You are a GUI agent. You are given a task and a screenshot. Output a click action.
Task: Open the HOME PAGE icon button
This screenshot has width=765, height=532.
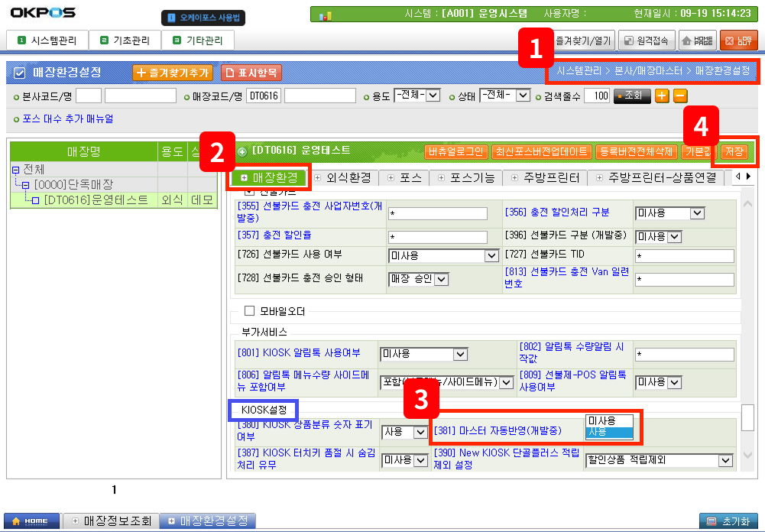coord(696,41)
